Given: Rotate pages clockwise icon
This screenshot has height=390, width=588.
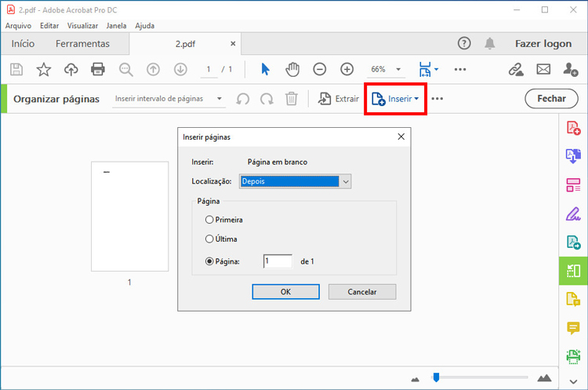Looking at the screenshot, I should pos(267,99).
